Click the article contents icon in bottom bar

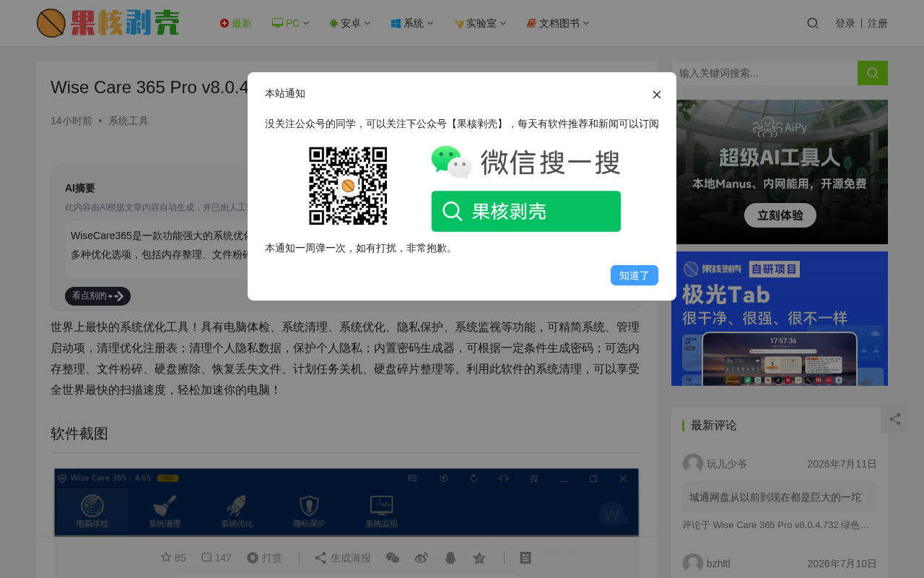tap(526, 558)
